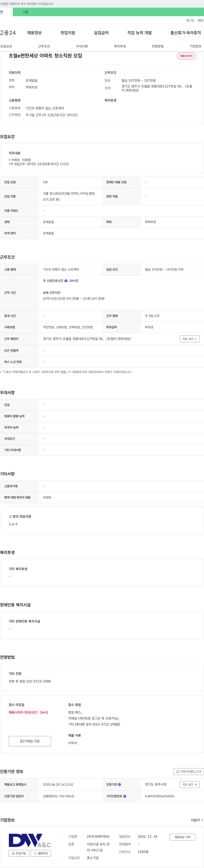Apply by email with 이메일 지원 button
This screenshot has width=204, height=868.
[x=30, y=741]
